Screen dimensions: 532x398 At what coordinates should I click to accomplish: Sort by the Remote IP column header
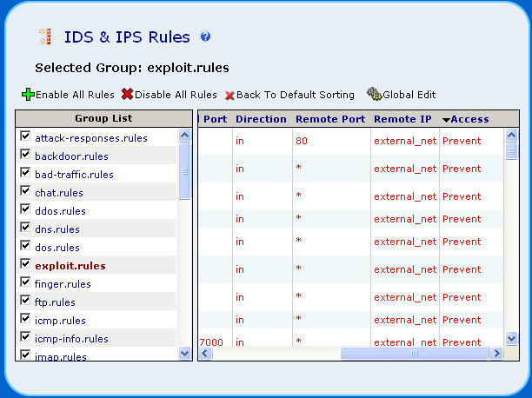coord(403,119)
